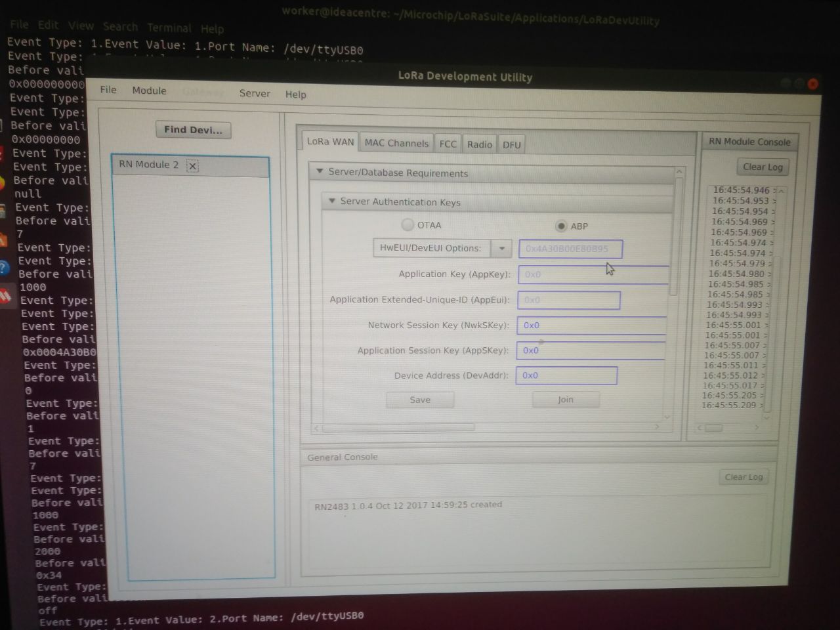Open the File menu in LoRa Development Utility
Screen dimensions: 840x630
tap(108, 90)
